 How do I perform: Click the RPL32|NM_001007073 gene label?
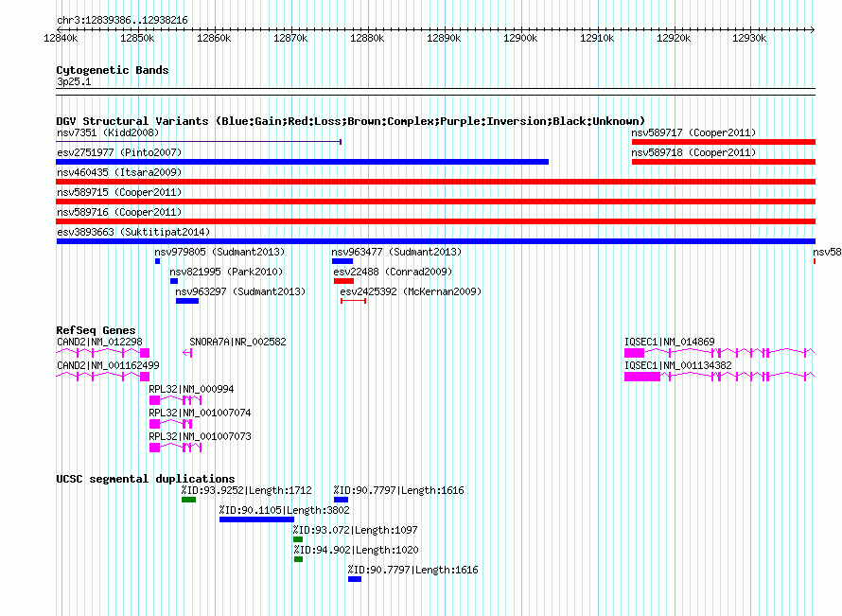tap(200, 436)
